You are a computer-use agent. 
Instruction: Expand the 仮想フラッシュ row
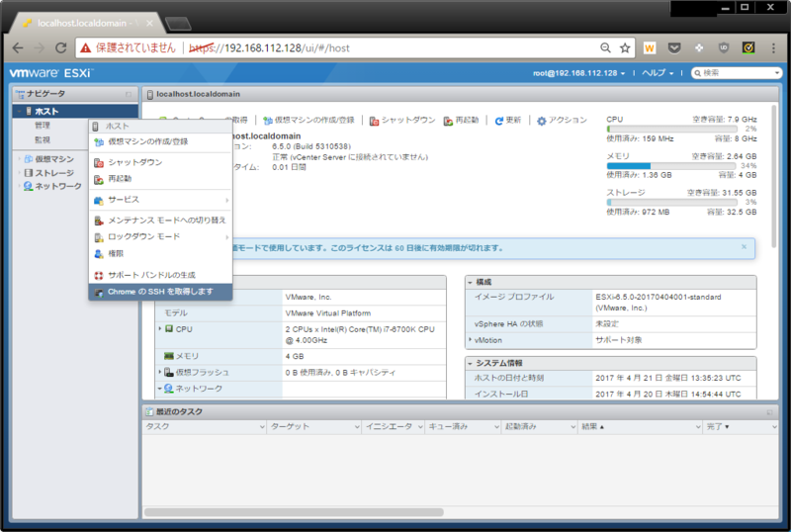click(160, 372)
